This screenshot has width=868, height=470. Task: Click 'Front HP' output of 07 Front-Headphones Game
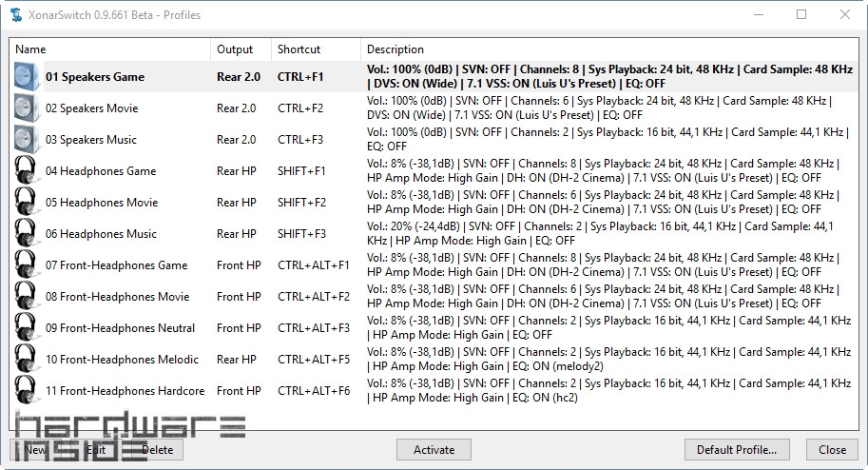[x=239, y=265]
